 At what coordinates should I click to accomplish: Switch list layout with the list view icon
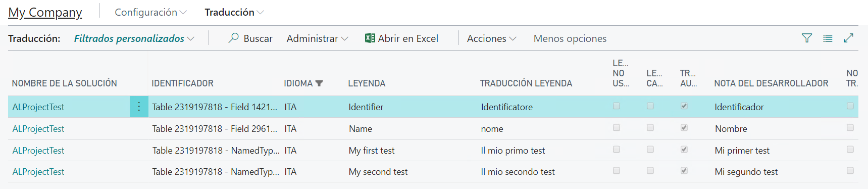coord(828,38)
